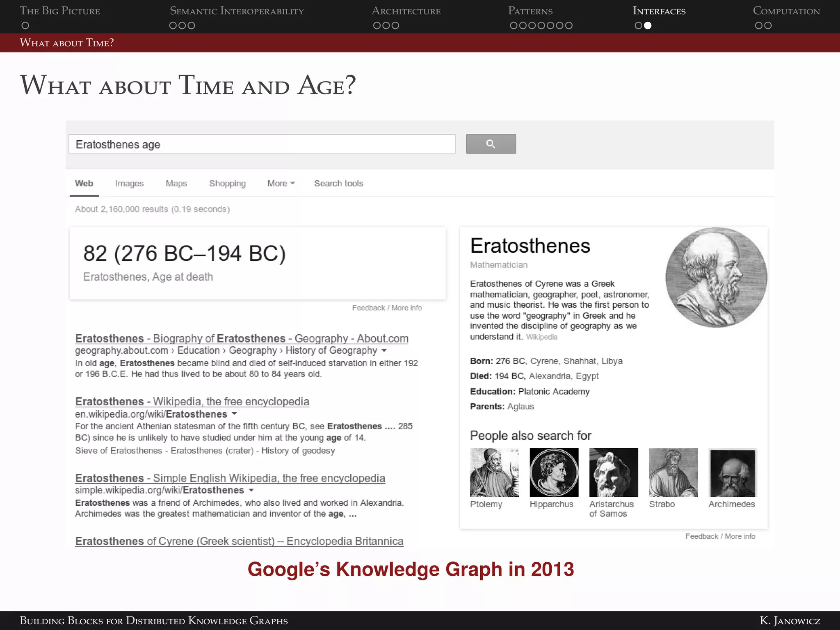Click Feedback / More info below the age card

[x=387, y=308]
